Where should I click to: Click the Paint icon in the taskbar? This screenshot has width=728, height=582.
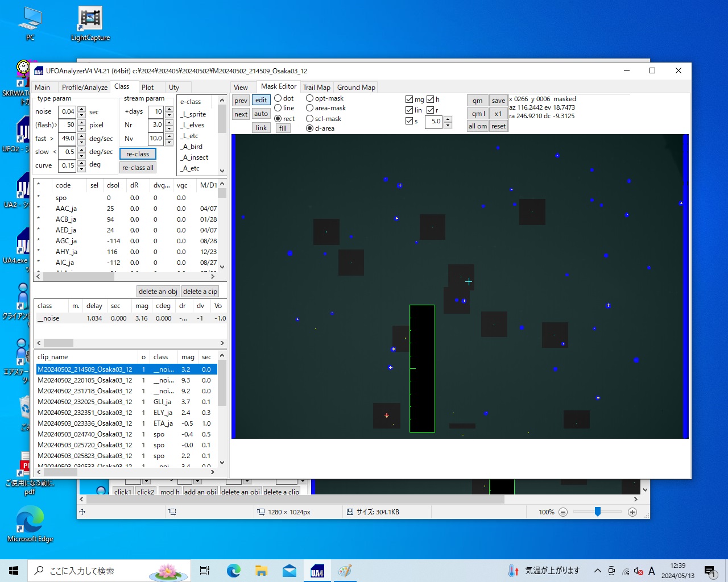(x=345, y=571)
